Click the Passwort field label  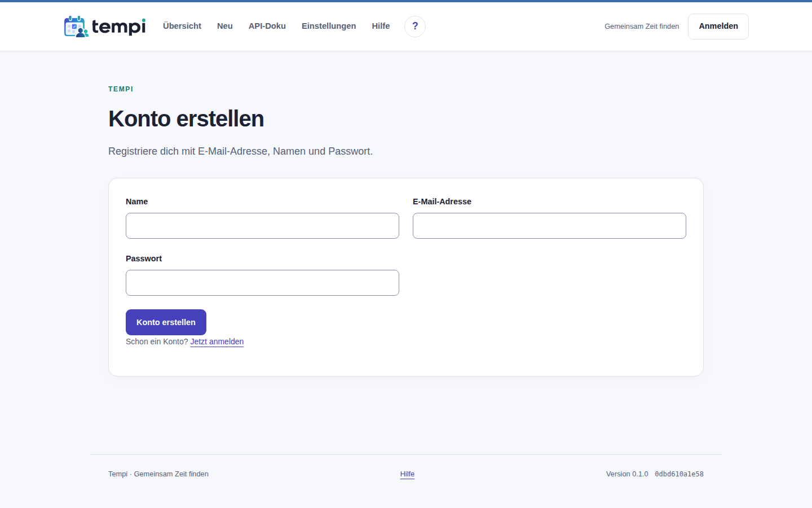pos(144,259)
